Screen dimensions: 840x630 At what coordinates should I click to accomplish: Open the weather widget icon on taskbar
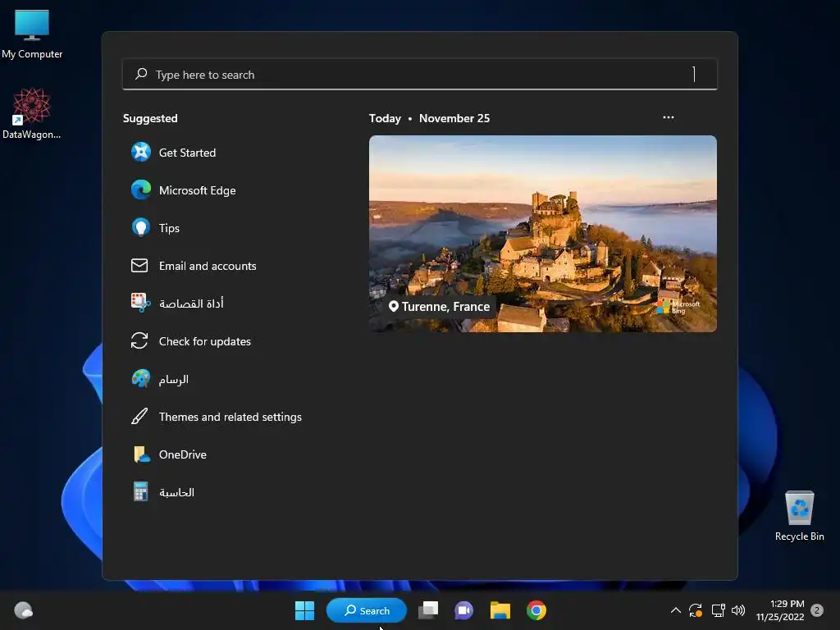coord(24,610)
